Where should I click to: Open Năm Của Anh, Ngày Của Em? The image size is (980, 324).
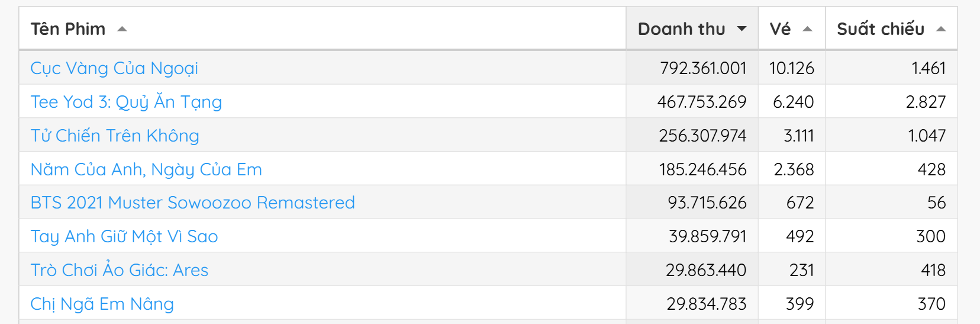click(x=146, y=169)
